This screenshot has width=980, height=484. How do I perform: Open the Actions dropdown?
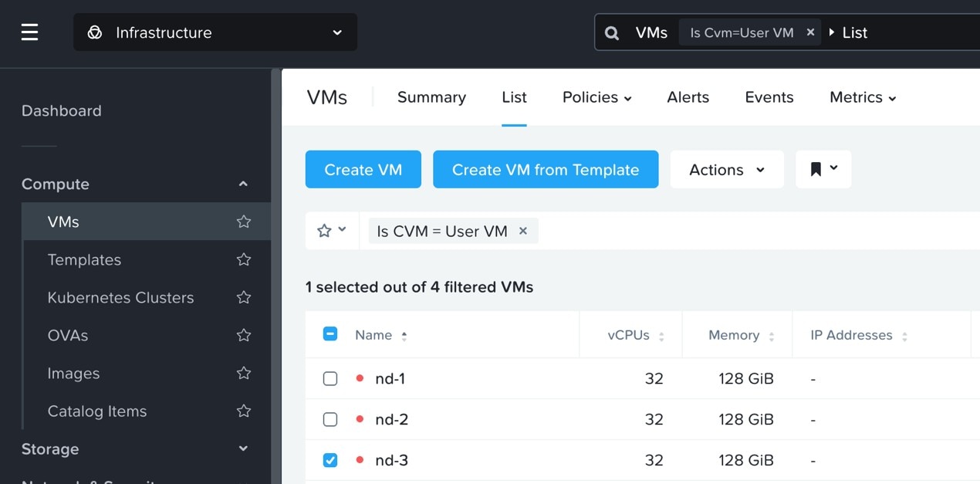[726, 170]
